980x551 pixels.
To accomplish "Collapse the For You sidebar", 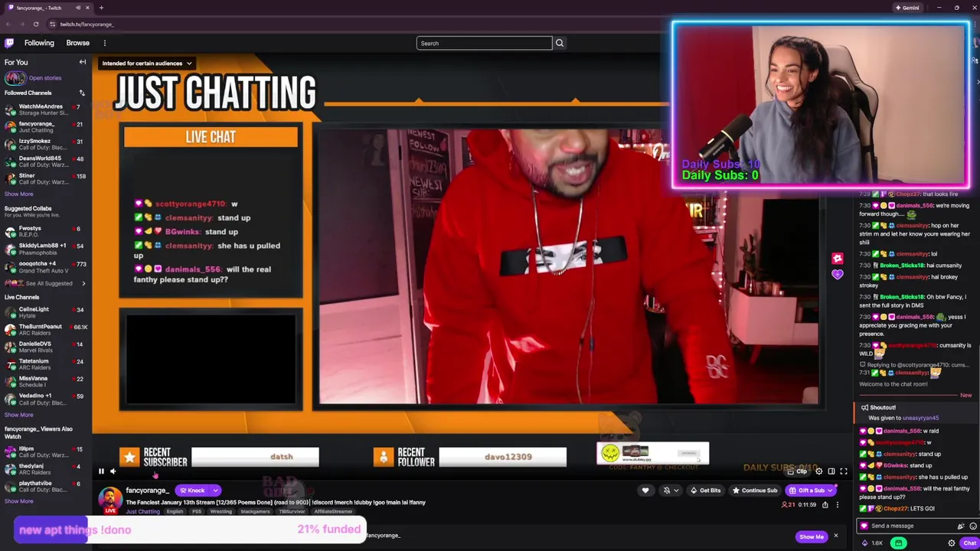I will [83, 62].
